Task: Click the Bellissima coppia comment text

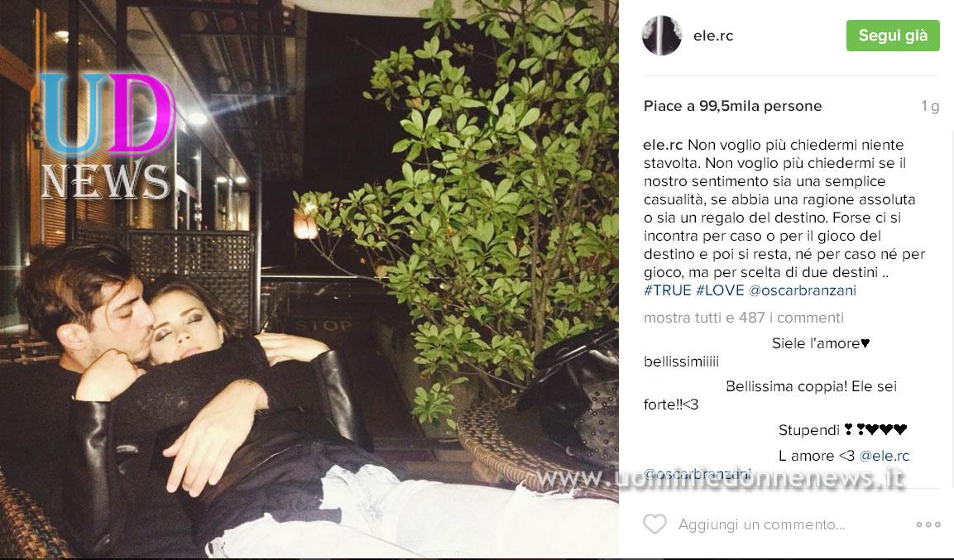Action: [x=770, y=395]
